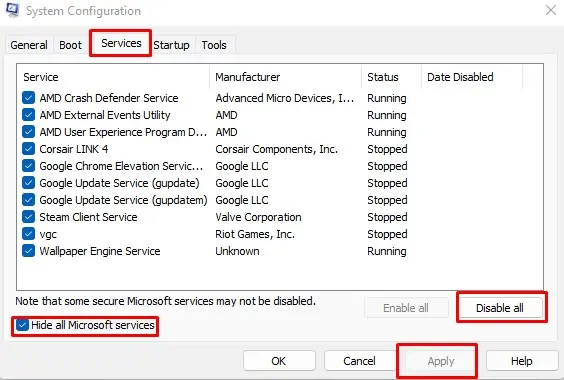Select the Steam Client Service entry
Image resolution: width=564 pixels, height=380 pixels.
[88, 217]
